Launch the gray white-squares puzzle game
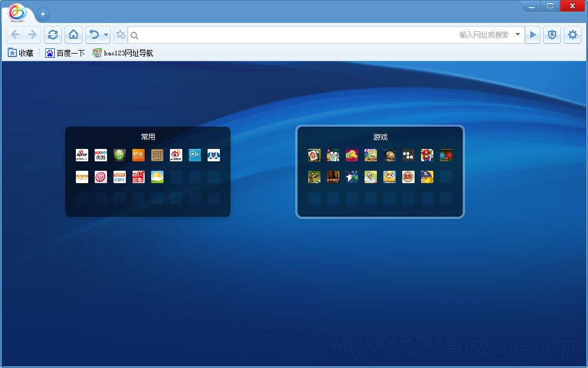The width and height of the screenshot is (588, 368). (x=409, y=155)
